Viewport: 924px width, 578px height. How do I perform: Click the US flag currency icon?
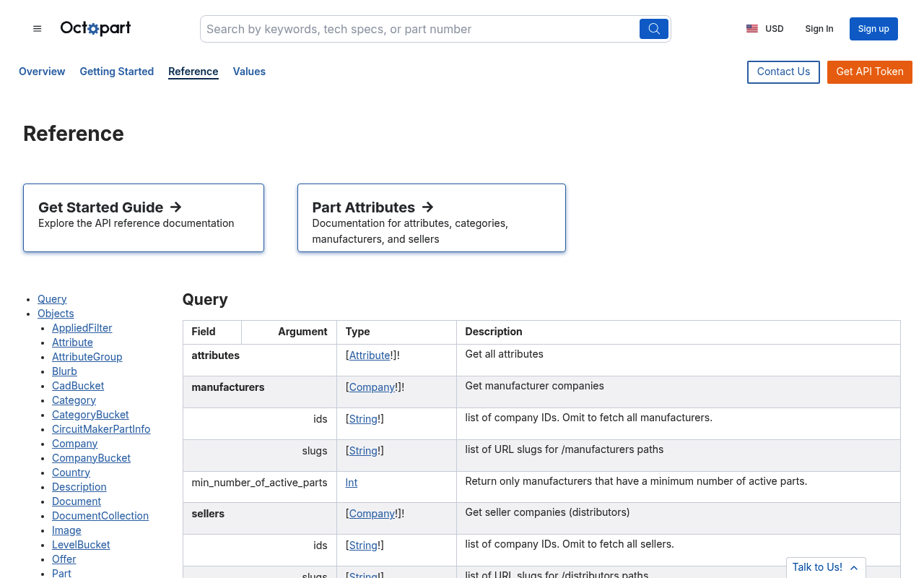[x=752, y=29]
